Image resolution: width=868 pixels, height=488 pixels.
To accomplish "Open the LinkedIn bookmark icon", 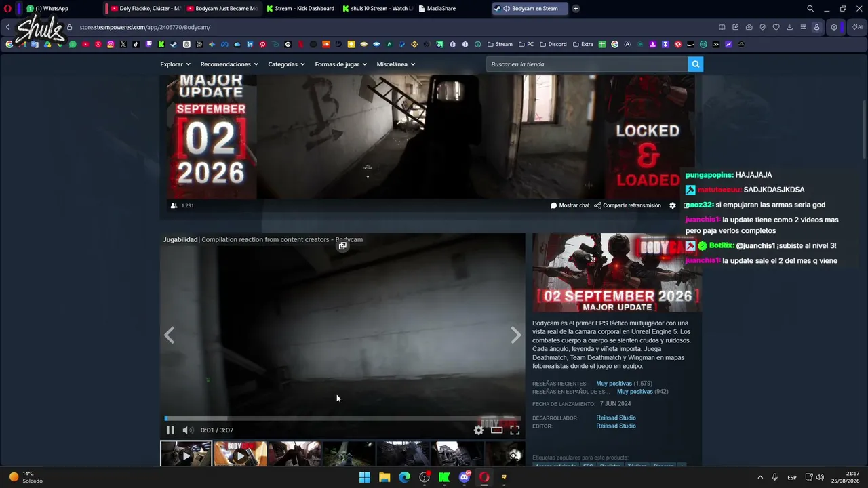I will pos(250,44).
